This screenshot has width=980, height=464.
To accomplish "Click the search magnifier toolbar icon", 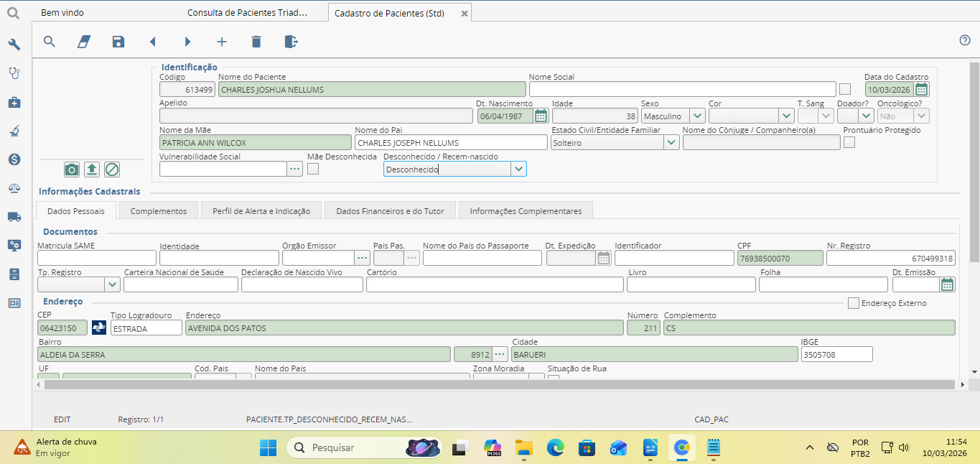I will [x=50, y=42].
